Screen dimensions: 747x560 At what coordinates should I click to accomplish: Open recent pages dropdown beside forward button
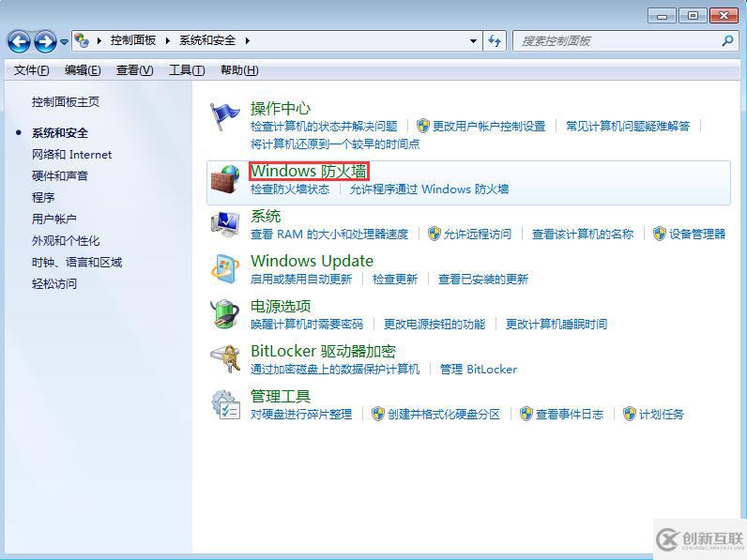click(65, 42)
